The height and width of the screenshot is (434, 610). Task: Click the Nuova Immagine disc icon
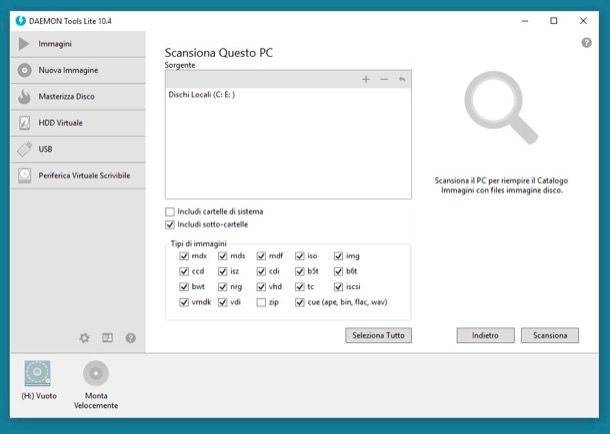[25, 70]
